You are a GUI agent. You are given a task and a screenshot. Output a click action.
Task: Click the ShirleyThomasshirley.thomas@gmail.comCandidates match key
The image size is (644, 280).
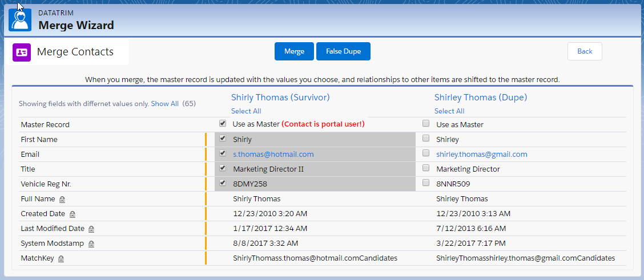point(526,258)
